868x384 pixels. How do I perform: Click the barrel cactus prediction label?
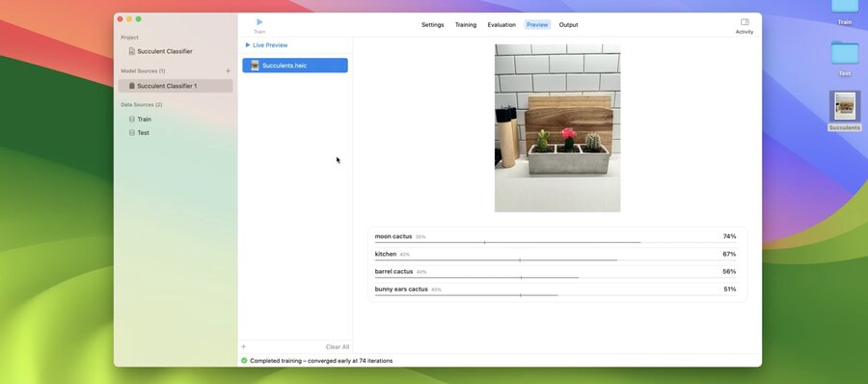click(393, 271)
